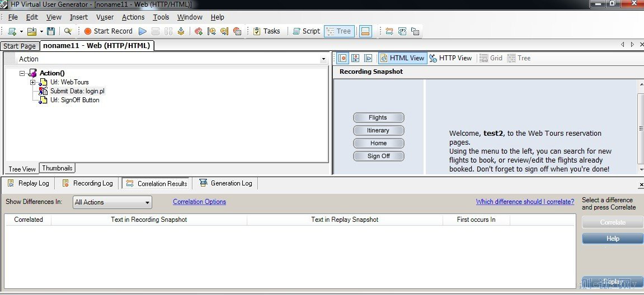Click the Start Record button
This screenshot has height=295, width=644.
[x=108, y=31]
